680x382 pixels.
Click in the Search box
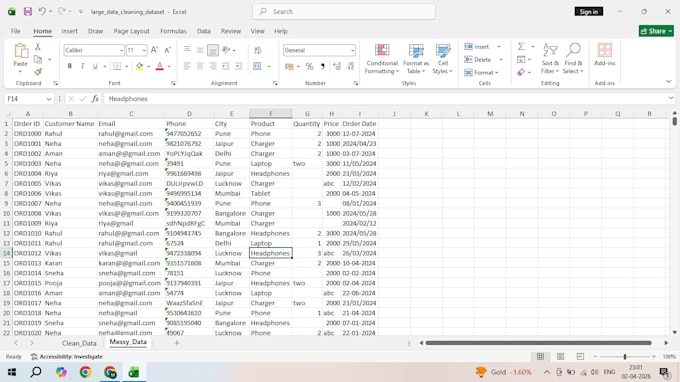tap(344, 12)
